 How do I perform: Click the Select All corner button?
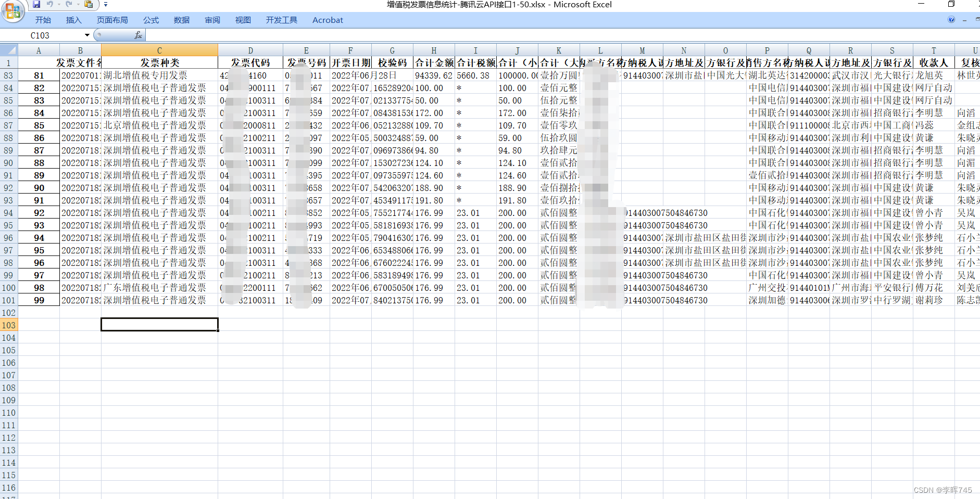click(x=9, y=50)
